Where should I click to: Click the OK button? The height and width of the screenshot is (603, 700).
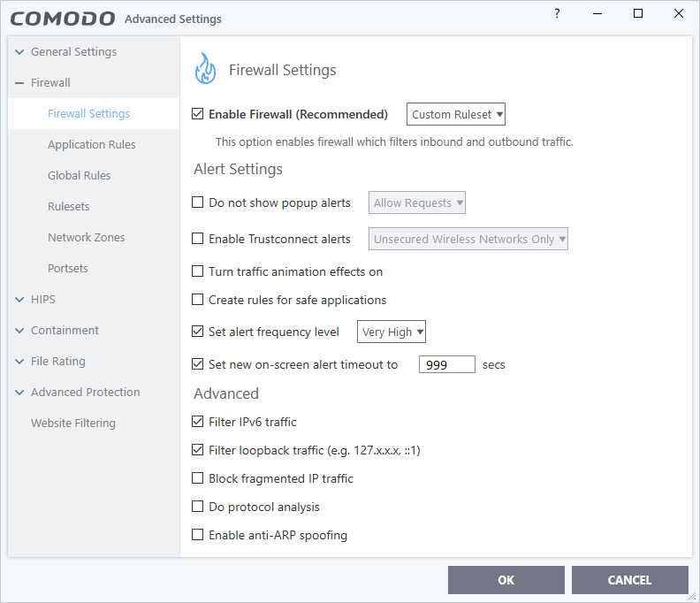[x=506, y=580]
